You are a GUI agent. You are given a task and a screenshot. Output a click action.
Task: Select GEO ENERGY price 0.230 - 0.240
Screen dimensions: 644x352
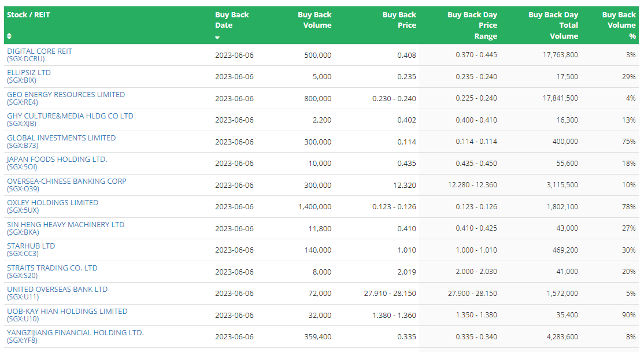[x=394, y=99]
